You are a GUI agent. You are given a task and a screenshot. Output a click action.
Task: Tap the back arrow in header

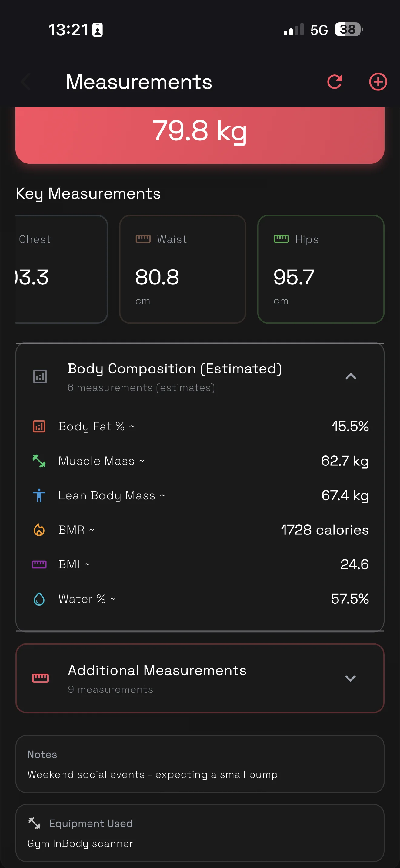tap(26, 82)
